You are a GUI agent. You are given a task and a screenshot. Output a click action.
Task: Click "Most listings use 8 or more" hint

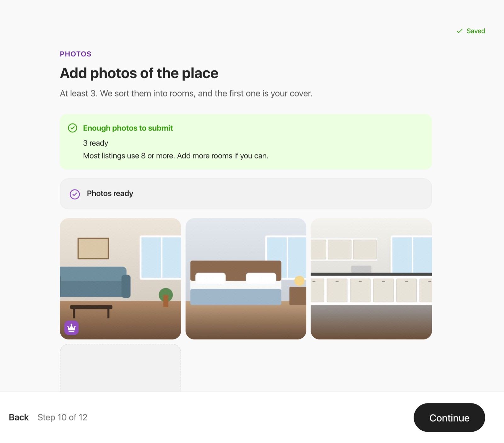176,156
